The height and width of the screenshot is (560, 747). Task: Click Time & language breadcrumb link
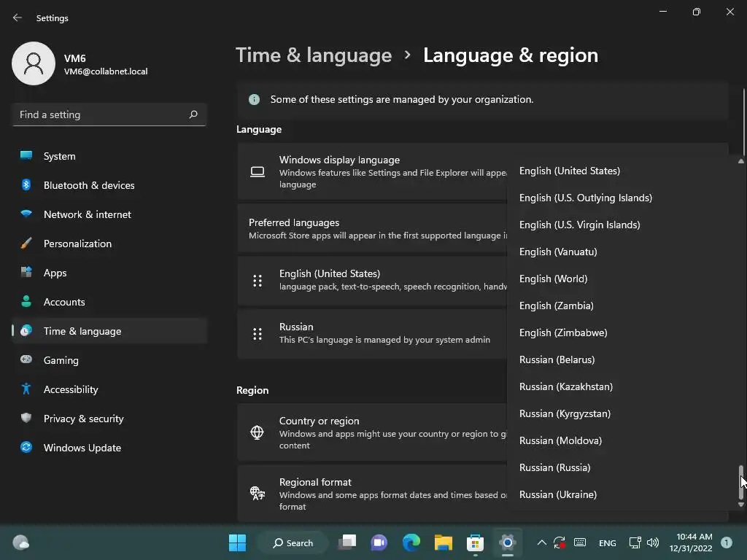click(314, 55)
